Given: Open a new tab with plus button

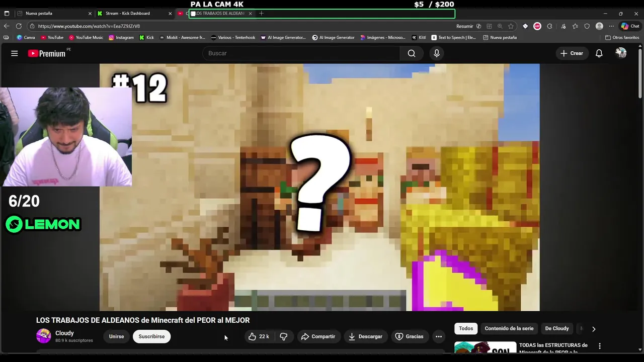Looking at the screenshot, I should (261, 14).
